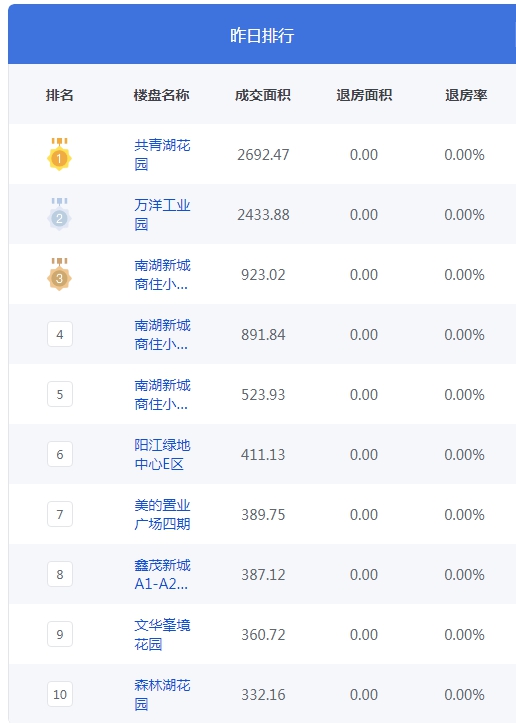Click the 退房率 column header
Viewport: 516px width, 723px height.
(x=466, y=95)
